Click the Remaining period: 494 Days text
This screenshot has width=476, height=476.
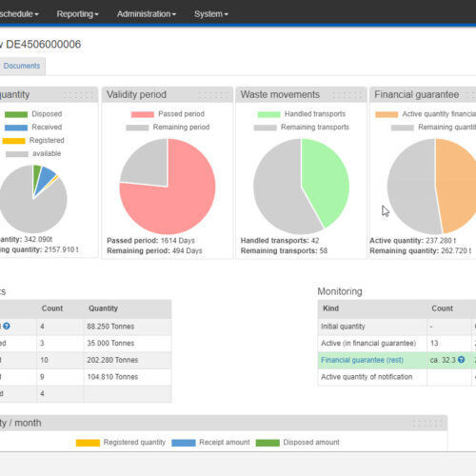click(x=154, y=250)
